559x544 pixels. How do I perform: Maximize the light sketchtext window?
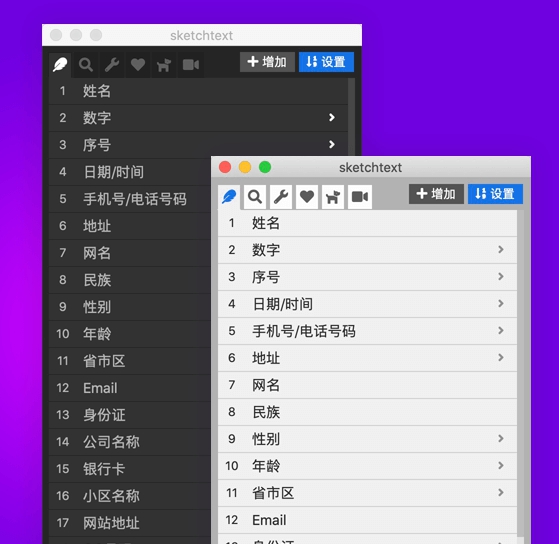[265, 167]
